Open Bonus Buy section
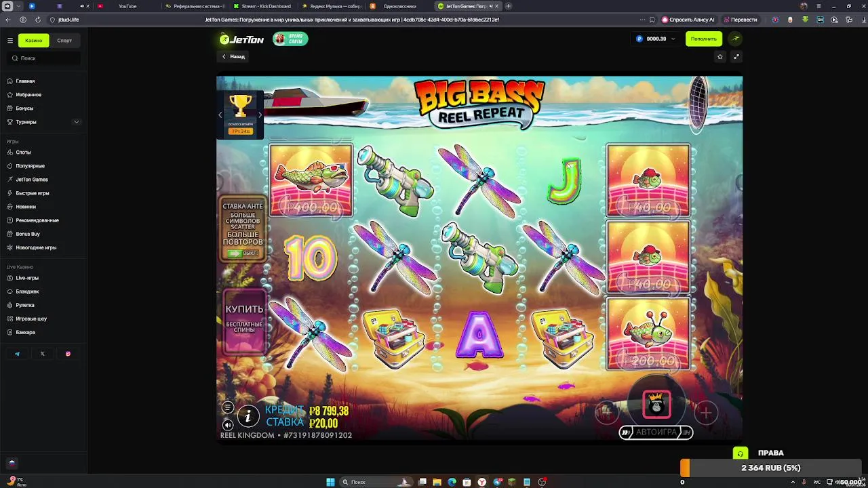The height and width of the screenshot is (488, 868). [x=43, y=234]
